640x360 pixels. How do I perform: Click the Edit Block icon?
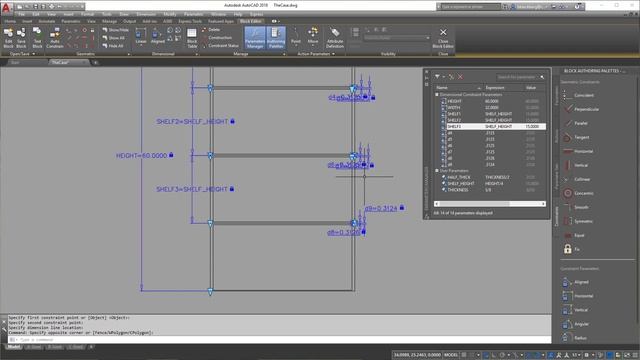[8, 38]
